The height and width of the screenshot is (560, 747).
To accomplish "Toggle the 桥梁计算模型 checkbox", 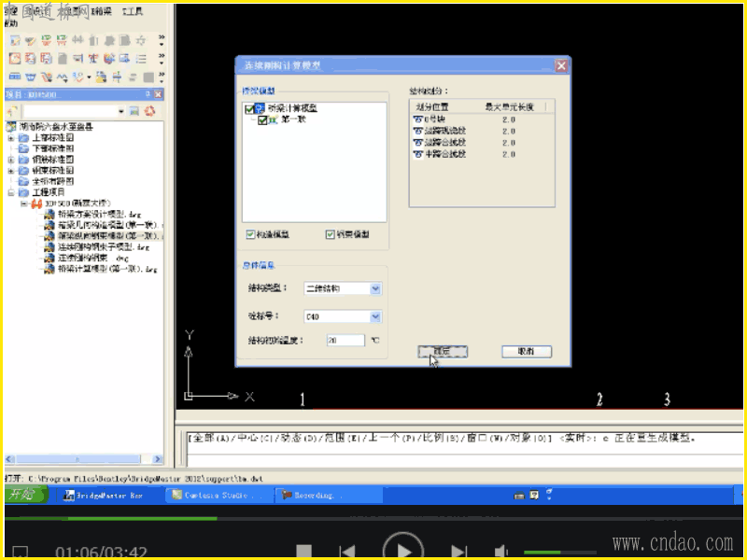I will click(x=249, y=109).
